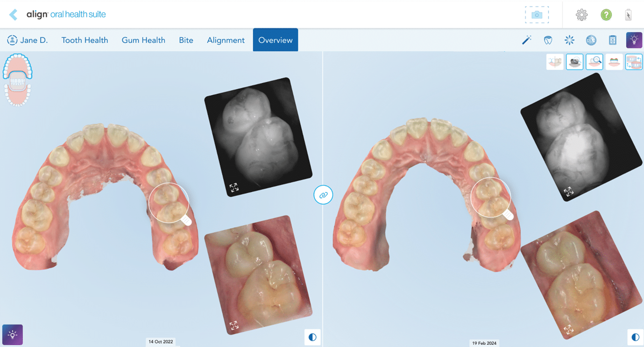
Task: Select the magic wand tool
Action: (527, 40)
